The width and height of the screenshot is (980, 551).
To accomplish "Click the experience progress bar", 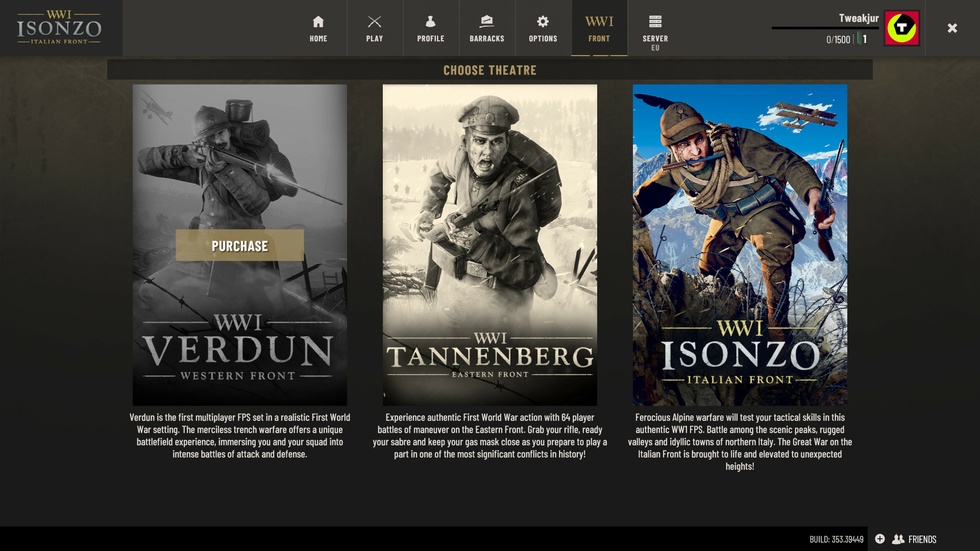I will (825, 28).
